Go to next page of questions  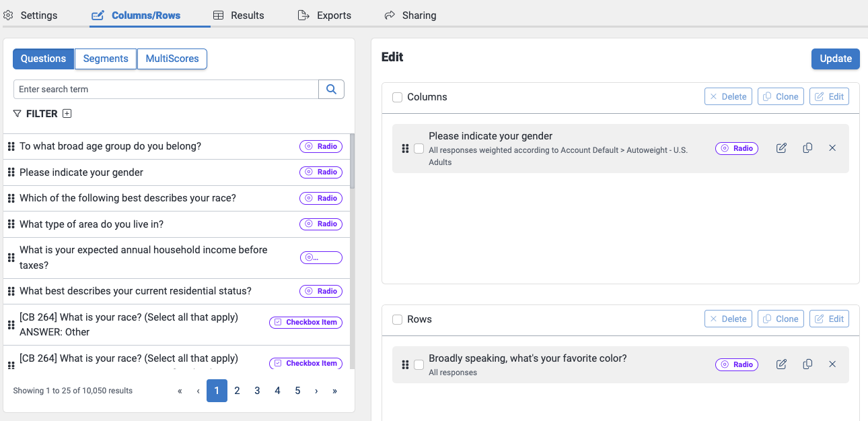point(316,391)
